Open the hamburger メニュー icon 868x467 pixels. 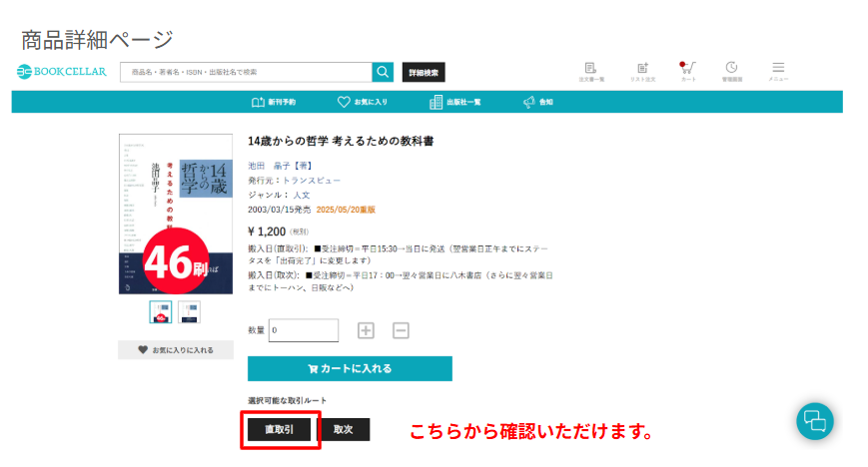click(778, 72)
